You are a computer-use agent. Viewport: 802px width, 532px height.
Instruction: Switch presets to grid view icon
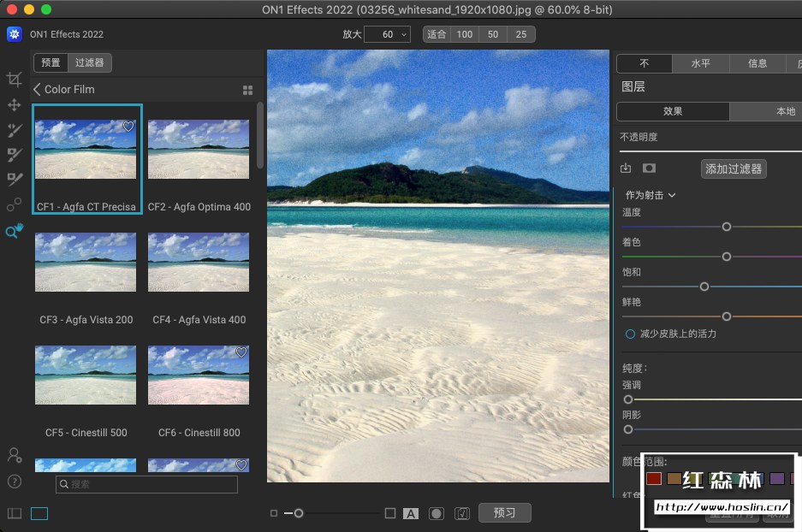tap(248, 90)
